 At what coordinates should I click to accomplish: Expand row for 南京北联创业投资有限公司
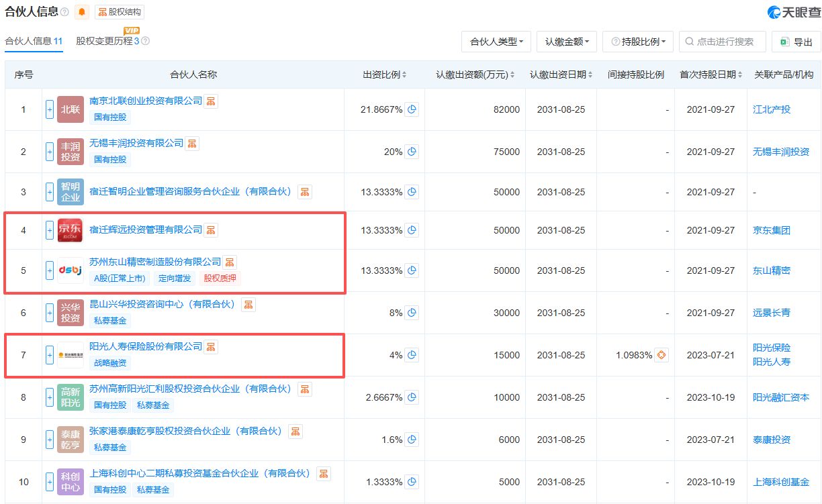(50, 109)
